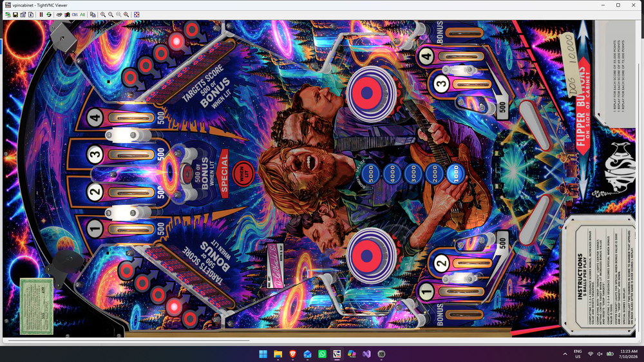Open the Connection options icon
Image resolution: width=644 pixels, height=362 pixels.
[x=23, y=14]
